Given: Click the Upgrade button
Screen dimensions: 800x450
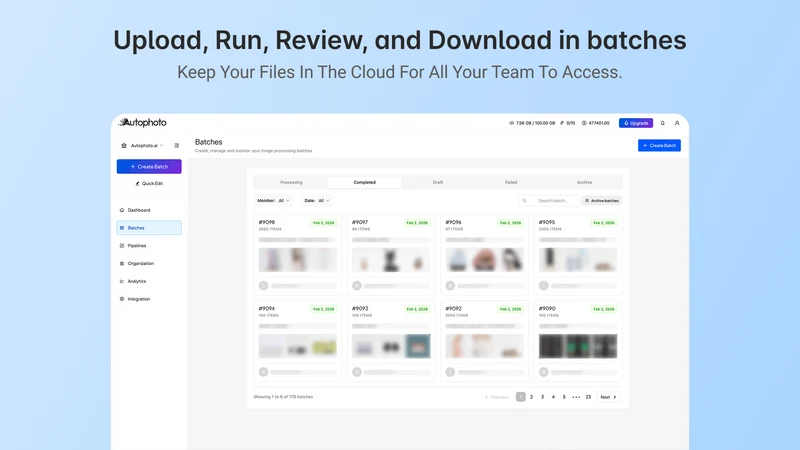Looking at the screenshot, I should (636, 123).
